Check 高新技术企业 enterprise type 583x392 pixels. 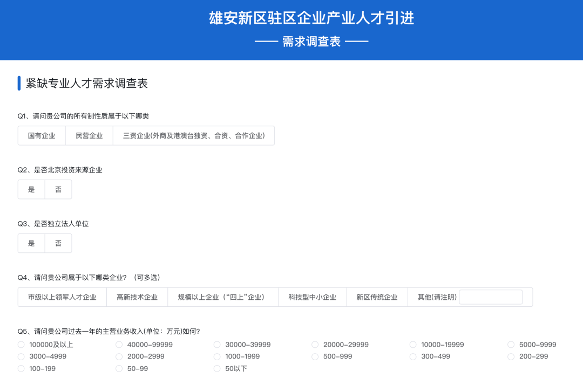pos(137,297)
